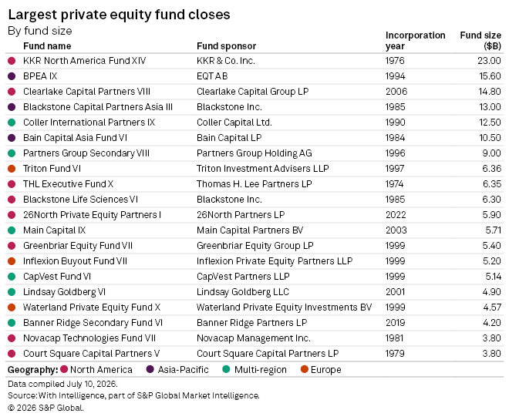Image resolution: width=509 pixels, height=420 pixels.
Task: Click the Fund sponsor column header
Action: tap(226, 46)
